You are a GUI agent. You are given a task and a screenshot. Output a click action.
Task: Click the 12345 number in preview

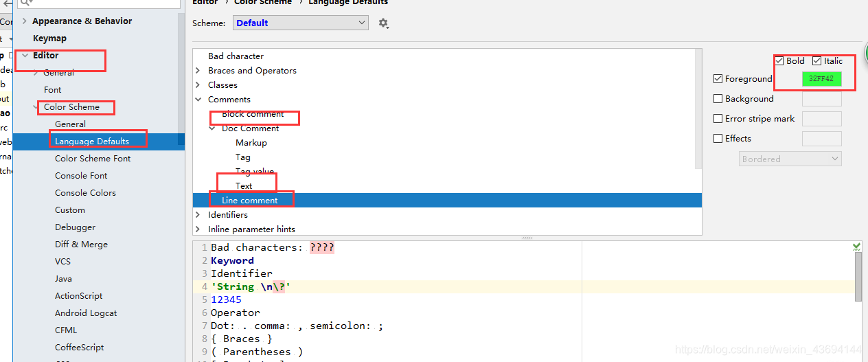tap(227, 300)
